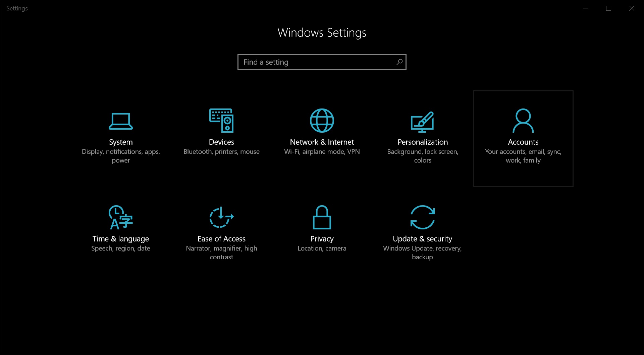The width and height of the screenshot is (644, 355).
Task: Click 'Bluetooth, printers, mouse' description
Action: click(x=221, y=151)
